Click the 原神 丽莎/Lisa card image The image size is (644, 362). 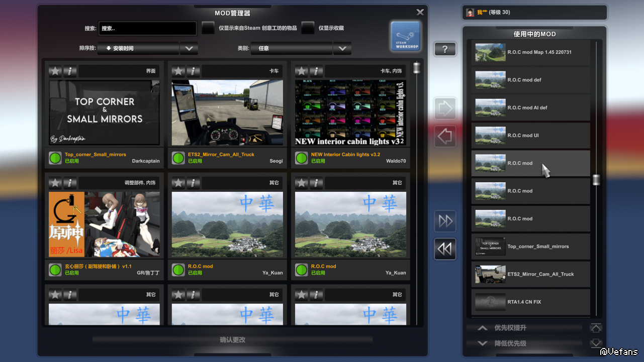[104, 224]
